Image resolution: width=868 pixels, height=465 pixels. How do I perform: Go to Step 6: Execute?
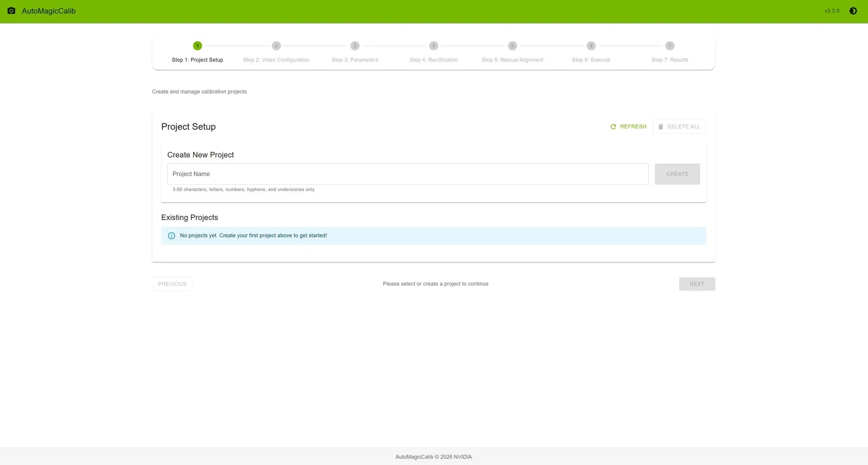[591, 53]
